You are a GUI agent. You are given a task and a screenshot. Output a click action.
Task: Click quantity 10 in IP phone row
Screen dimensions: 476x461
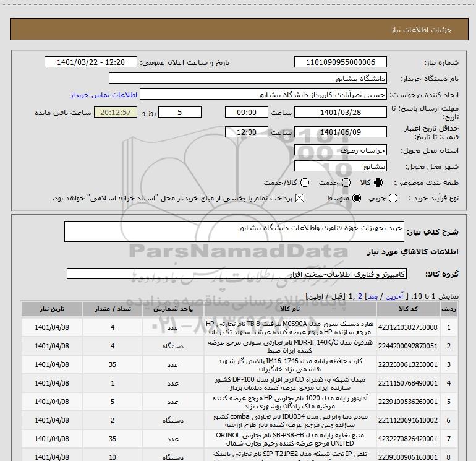click(x=113, y=457)
